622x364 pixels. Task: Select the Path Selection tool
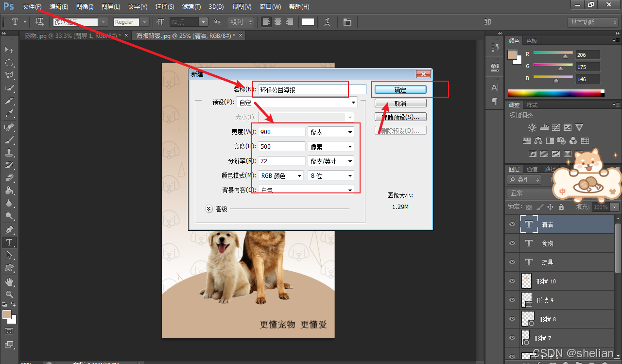[x=9, y=255]
